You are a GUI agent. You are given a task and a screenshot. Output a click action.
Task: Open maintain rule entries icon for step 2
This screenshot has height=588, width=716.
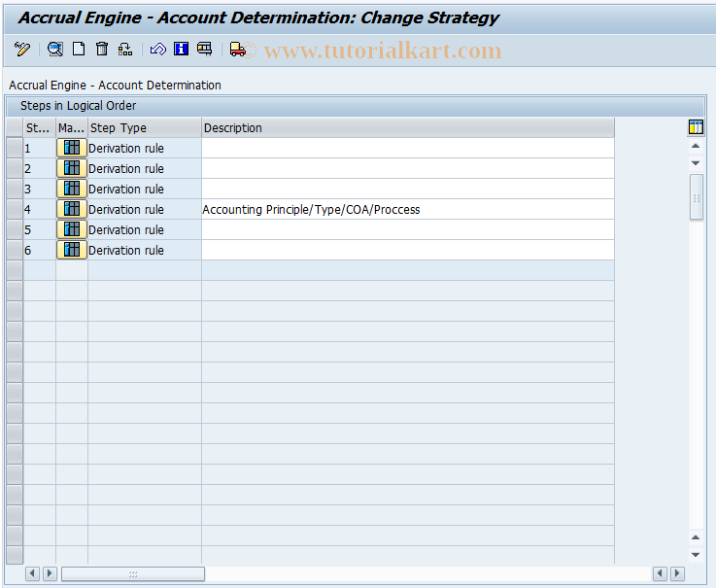click(72, 168)
